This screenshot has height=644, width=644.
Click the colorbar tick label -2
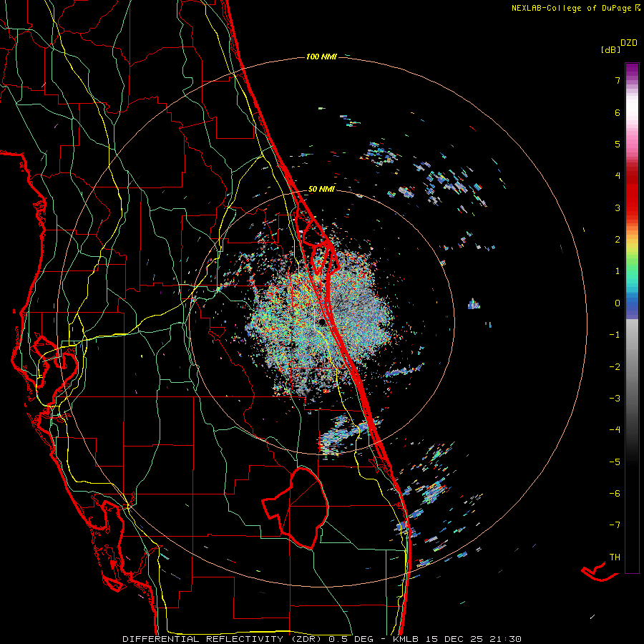click(x=615, y=367)
